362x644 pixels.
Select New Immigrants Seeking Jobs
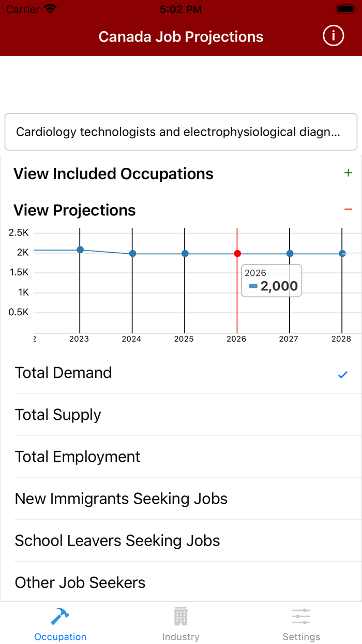(181, 499)
